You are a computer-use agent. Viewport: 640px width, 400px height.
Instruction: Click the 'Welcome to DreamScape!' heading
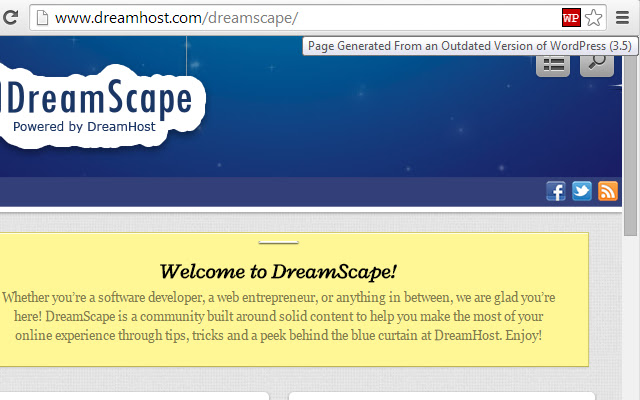(278, 271)
